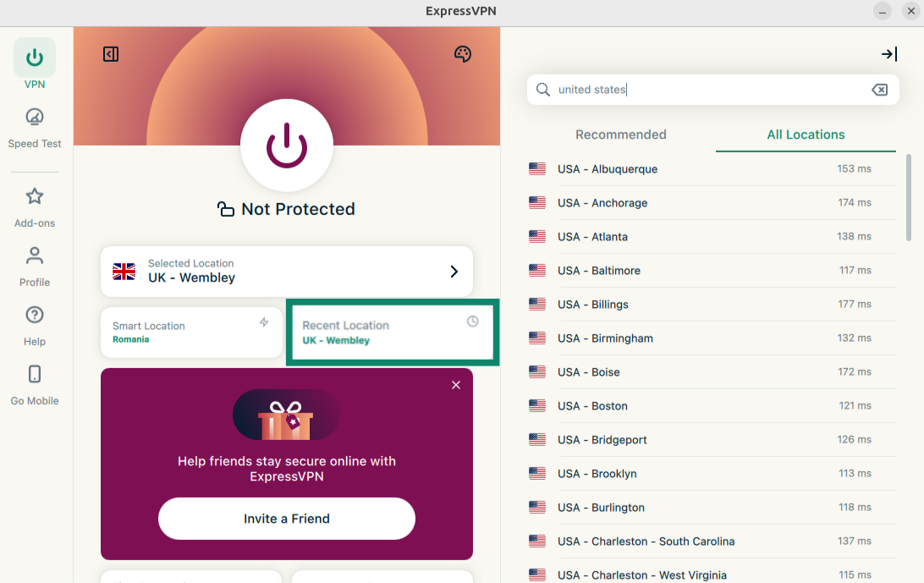The height and width of the screenshot is (583, 924).
Task: Switch to the All Locations tab
Action: coord(806,135)
